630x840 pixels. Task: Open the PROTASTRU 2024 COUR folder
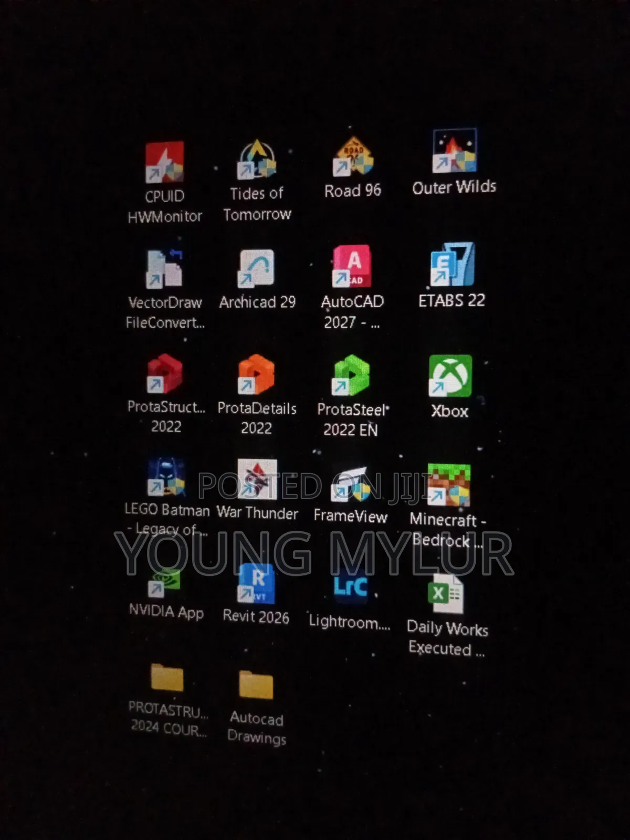click(x=167, y=677)
